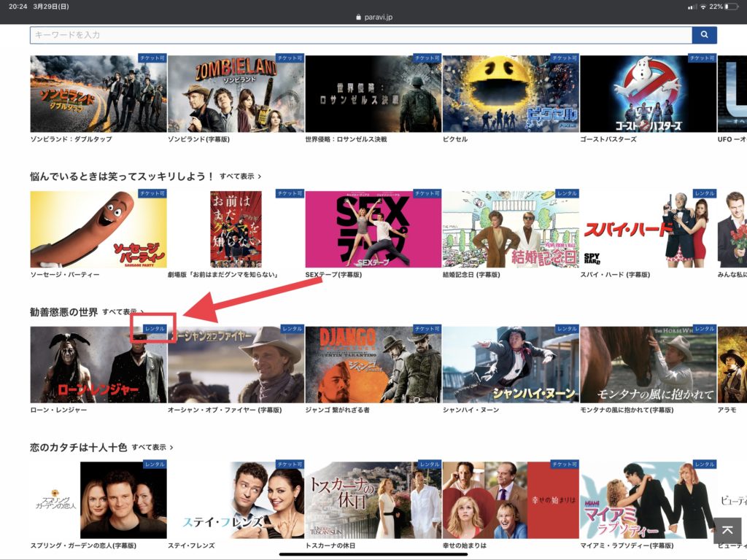This screenshot has width=747, height=560.
Task: Click title text ピクセル
Action: tap(455, 139)
